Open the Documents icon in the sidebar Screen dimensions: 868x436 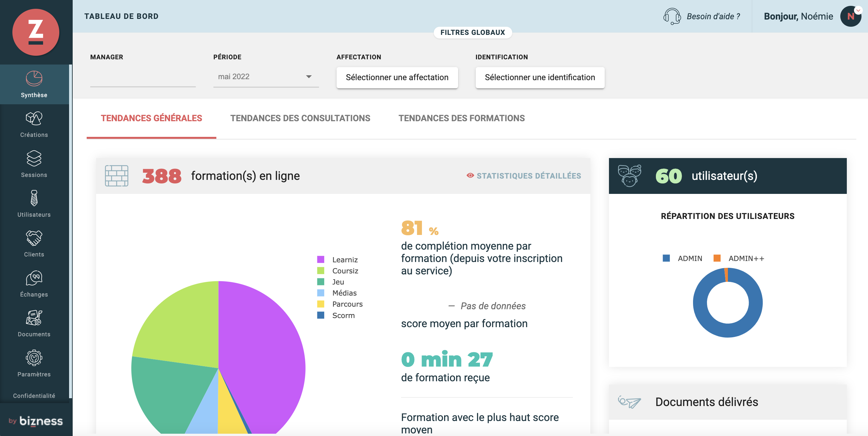(x=34, y=318)
